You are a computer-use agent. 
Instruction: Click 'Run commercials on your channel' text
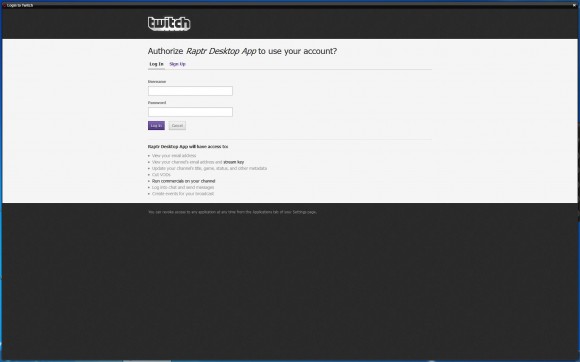[183, 181]
